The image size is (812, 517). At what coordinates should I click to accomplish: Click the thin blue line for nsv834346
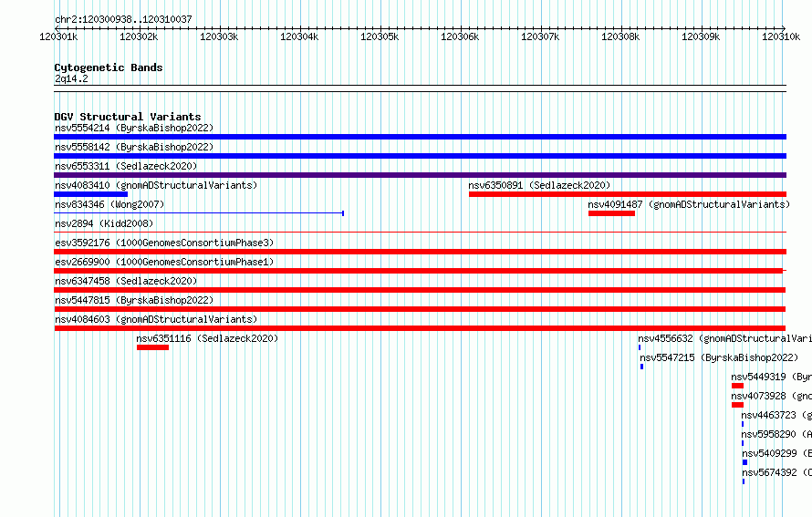[x=199, y=213]
